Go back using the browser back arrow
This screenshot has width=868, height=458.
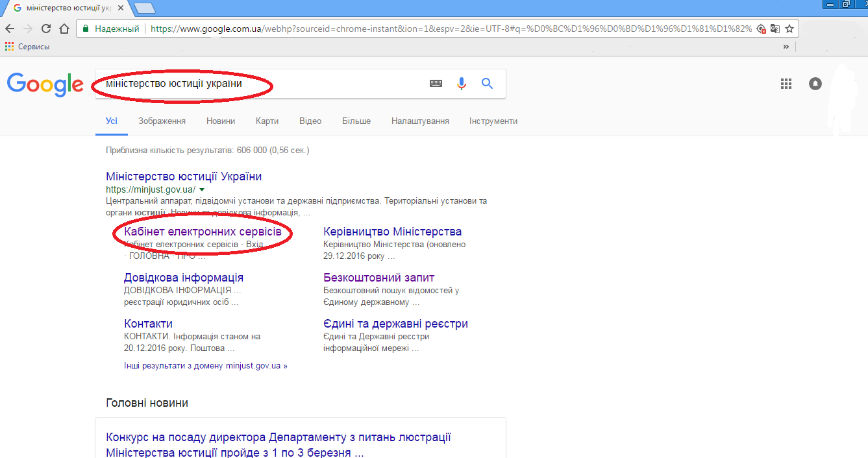pos(10,29)
